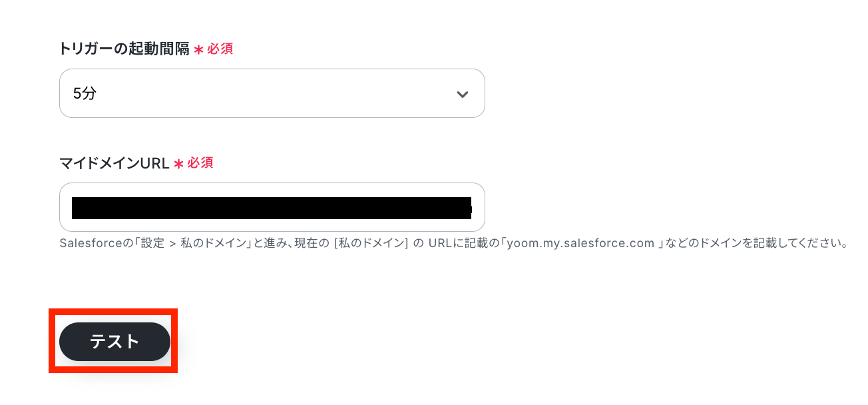Click the トリガーの起動間隔 label

coord(124,49)
